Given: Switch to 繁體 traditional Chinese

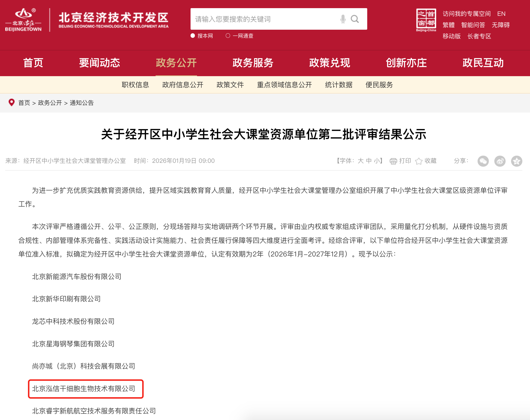Looking at the screenshot, I should [449, 25].
